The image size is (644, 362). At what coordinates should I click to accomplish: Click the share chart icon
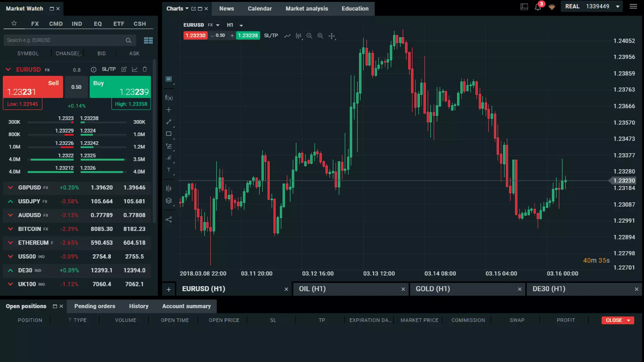[x=169, y=220]
